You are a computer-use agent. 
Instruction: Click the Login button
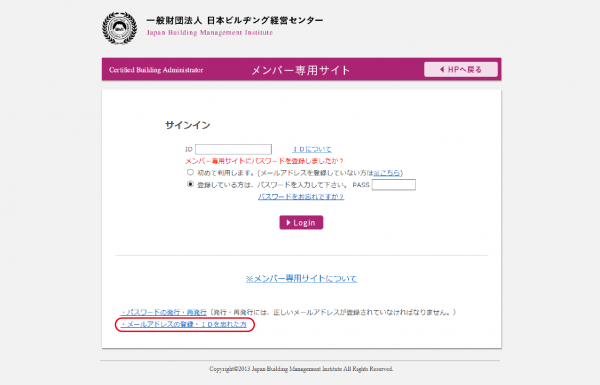pyautogui.click(x=301, y=222)
